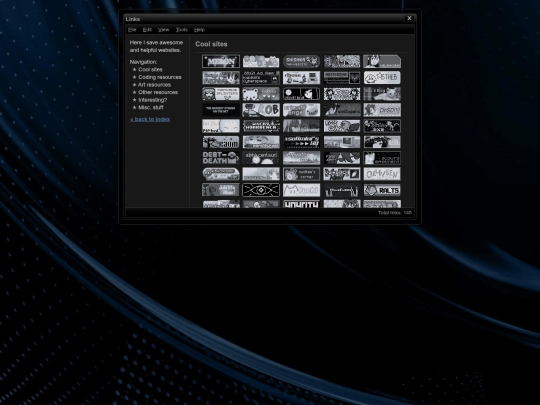Open the View menu

point(164,30)
